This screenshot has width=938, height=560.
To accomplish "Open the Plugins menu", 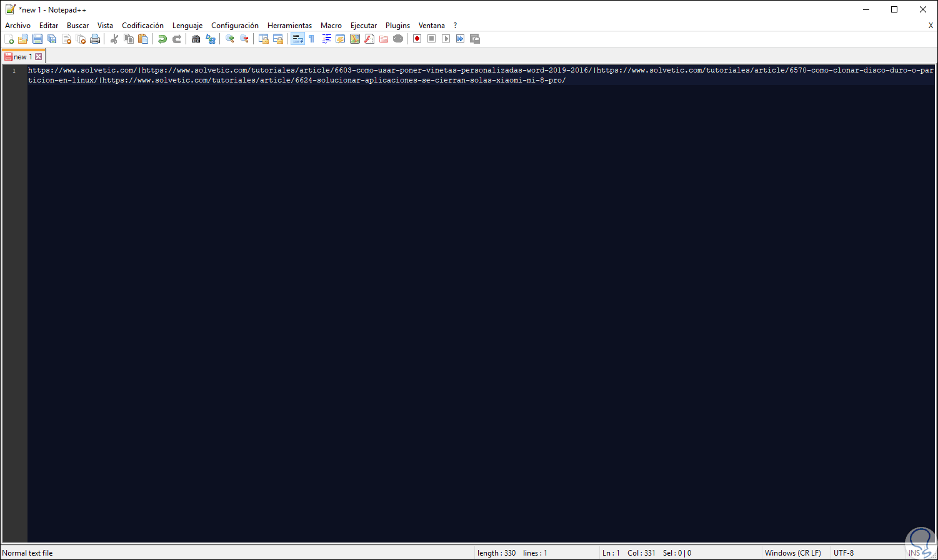I will coord(397,26).
